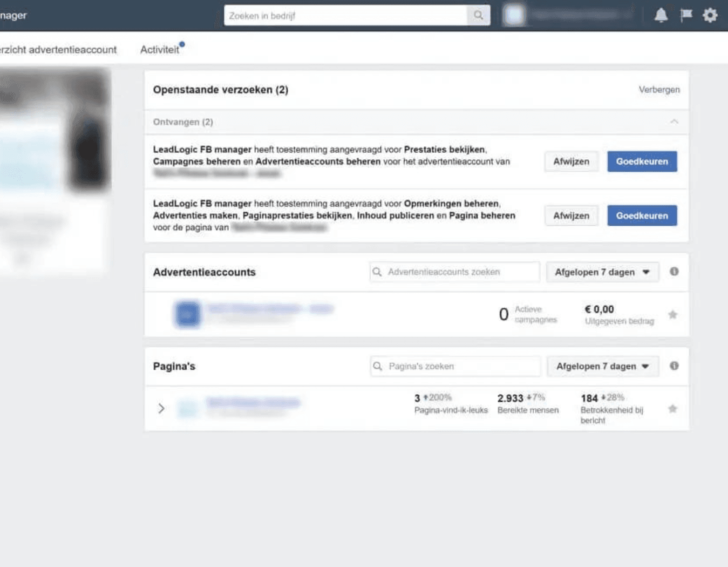Image resolution: width=728 pixels, height=567 pixels.
Task: Open the Overzicht advertentieaccount tab
Action: [58, 50]
